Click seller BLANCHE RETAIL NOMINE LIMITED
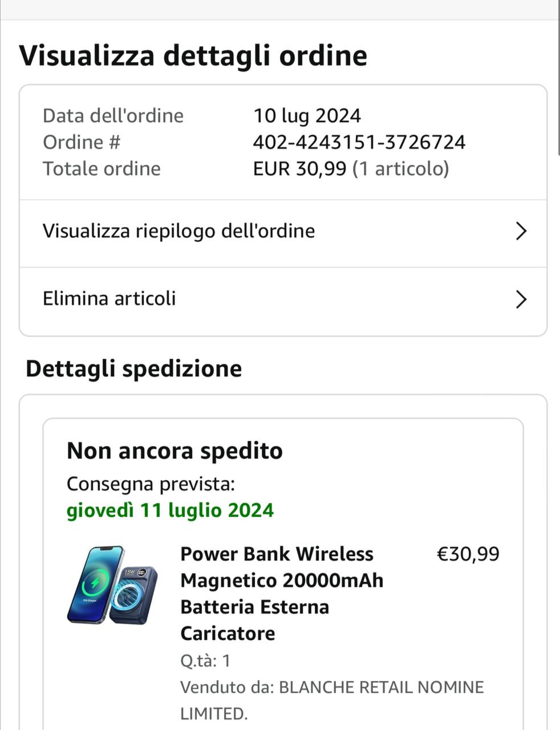Image resolution: width=560 pixels, height=730 pixels. click(332, 700)
